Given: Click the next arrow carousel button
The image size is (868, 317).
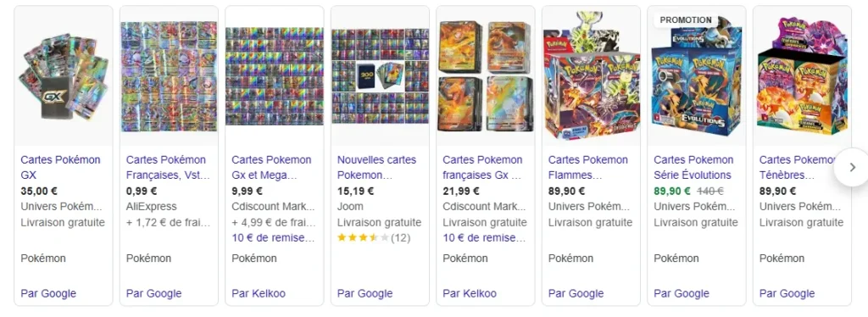Looking at the screenshot, I should (x=851, y=167).
